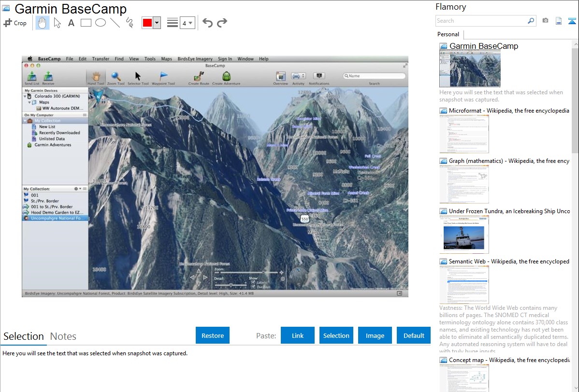Open the My Collection gear options dropdown

(x=77, y=189)
